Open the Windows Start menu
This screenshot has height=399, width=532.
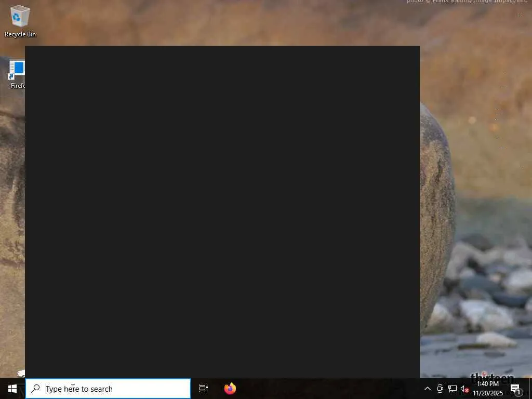click(x=12, y=389)
